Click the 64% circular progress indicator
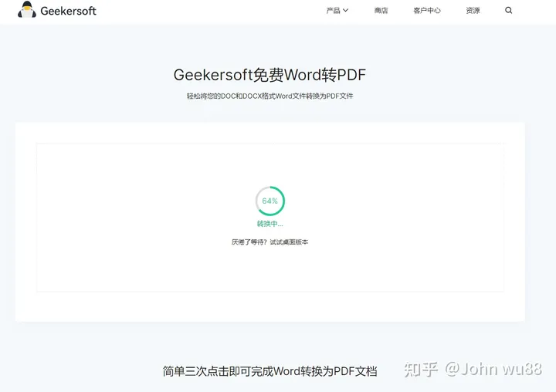Image resolution: width=556 pixels, height=392 pixels. pos(270,201)
